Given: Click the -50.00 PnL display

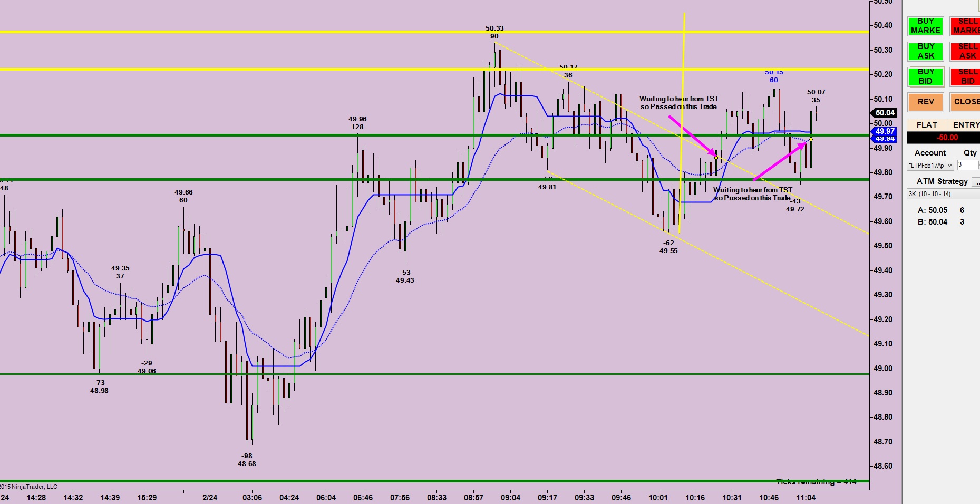Looking at the screenshot, I should 943,138.
